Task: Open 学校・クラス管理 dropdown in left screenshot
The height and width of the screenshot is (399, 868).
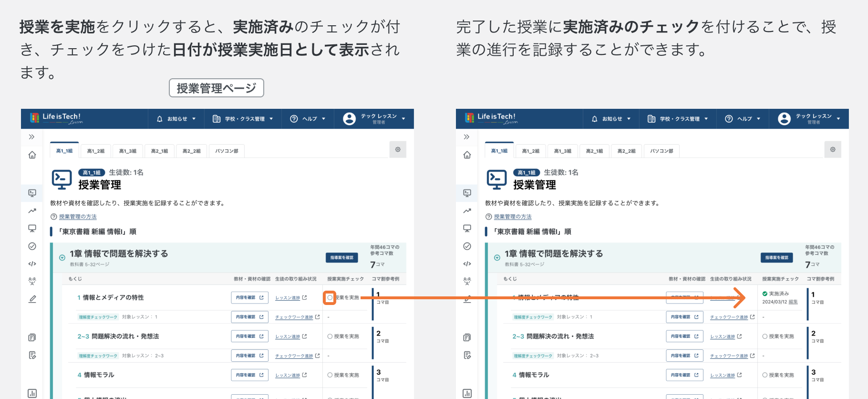Action: pyautogui.click(x=243, y=119)
